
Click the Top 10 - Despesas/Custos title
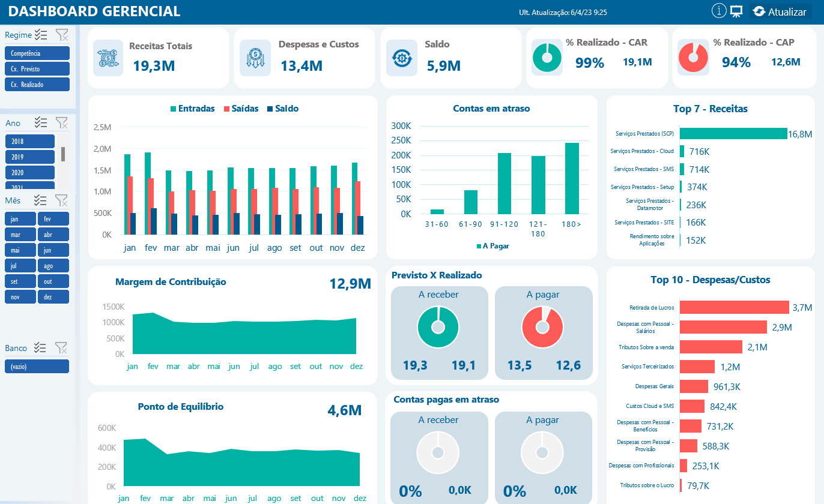tap(710, 280)
